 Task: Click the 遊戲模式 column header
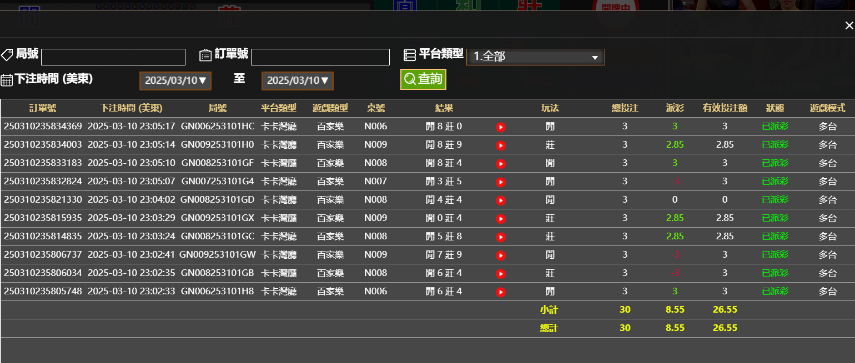(x=828, y=108)
